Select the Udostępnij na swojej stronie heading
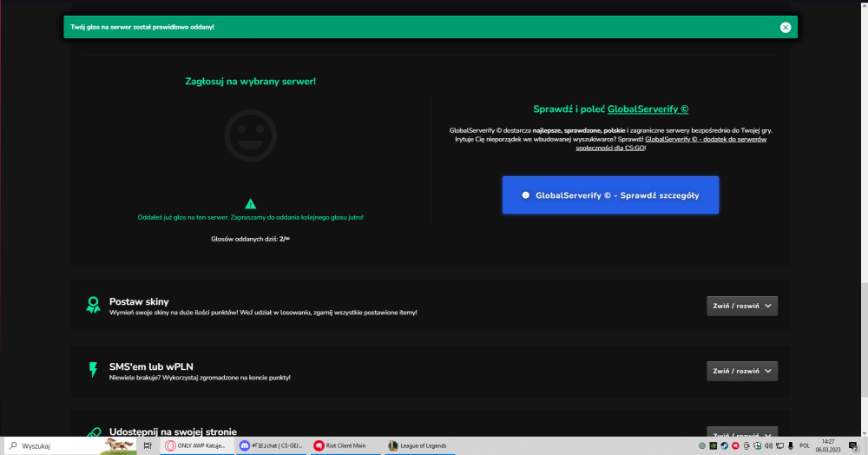The width and height of the screenshot is (868, 455). tap(173, 432)
